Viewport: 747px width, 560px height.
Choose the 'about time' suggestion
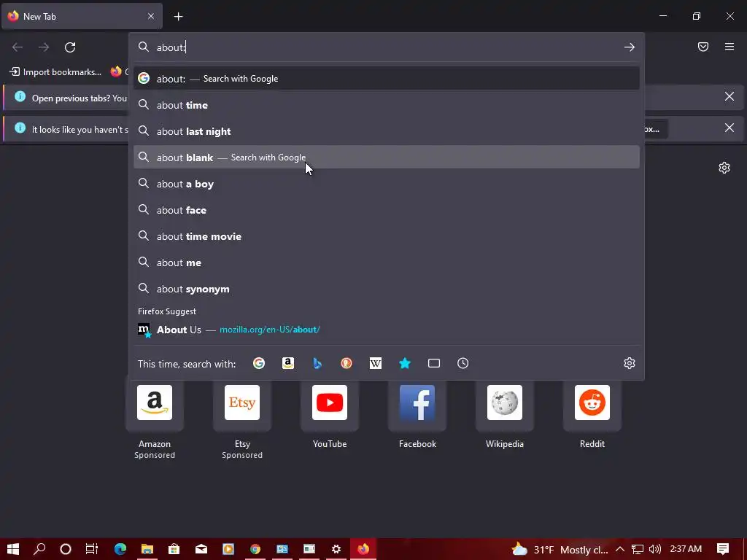point(387,105)
